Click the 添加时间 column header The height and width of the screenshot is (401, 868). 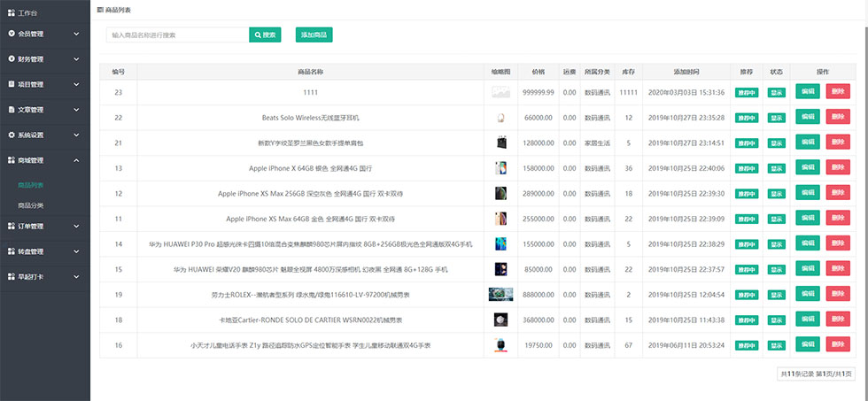click(x=686, y=72)
